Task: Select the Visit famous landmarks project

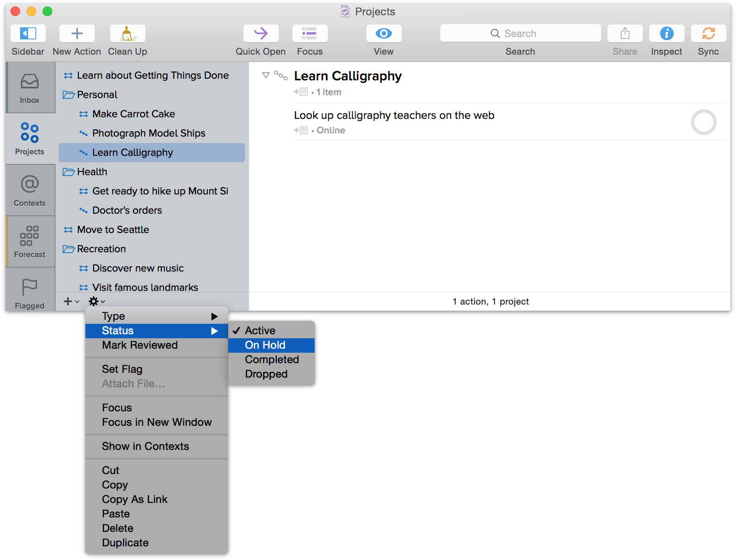Action: point(152,287)
